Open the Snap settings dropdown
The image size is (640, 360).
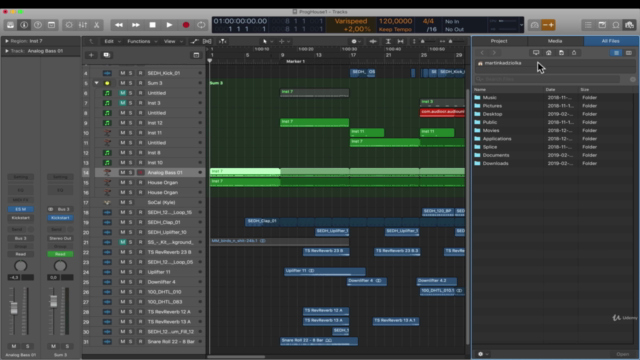coord(355,41)
